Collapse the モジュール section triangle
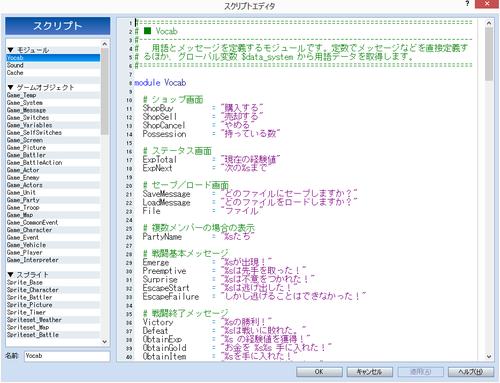Viewport: 500px width, 383px height. click(x=10, y=50)
